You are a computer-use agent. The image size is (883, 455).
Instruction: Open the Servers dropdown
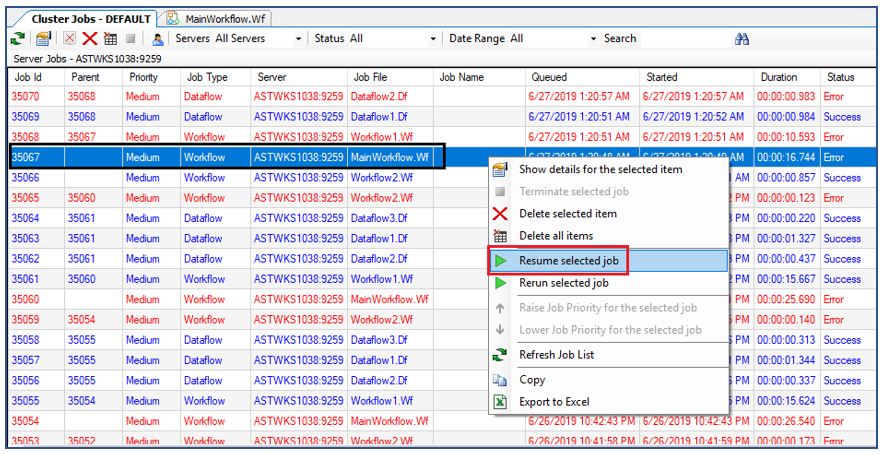(x=298, y=39)
